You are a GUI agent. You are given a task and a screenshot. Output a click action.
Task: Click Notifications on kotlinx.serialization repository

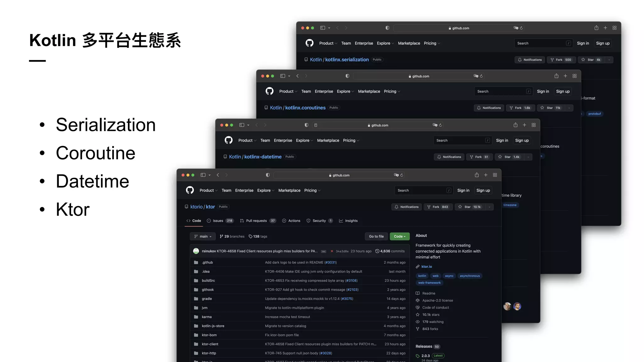click(x=530, y=60)
